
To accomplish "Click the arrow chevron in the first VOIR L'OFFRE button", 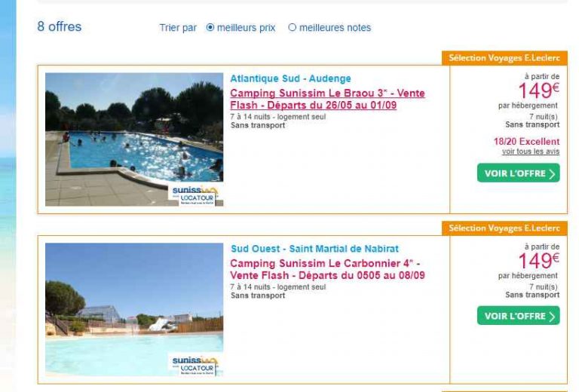I will coord(552,174).
